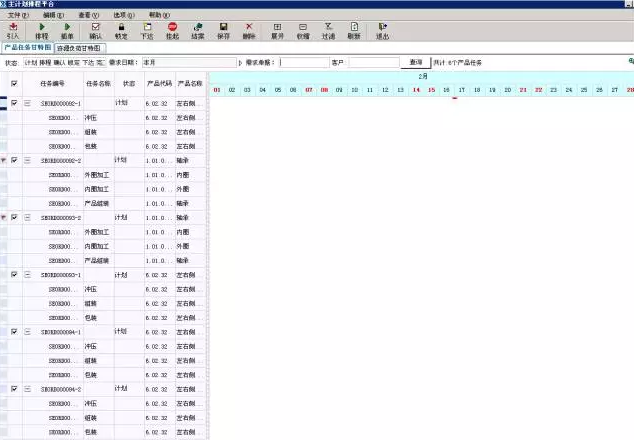Screen dimensions: 634x440
Task: Uncheck the checkbox for task 094-2
Action: pyautogui.click(x=14, y=389)
